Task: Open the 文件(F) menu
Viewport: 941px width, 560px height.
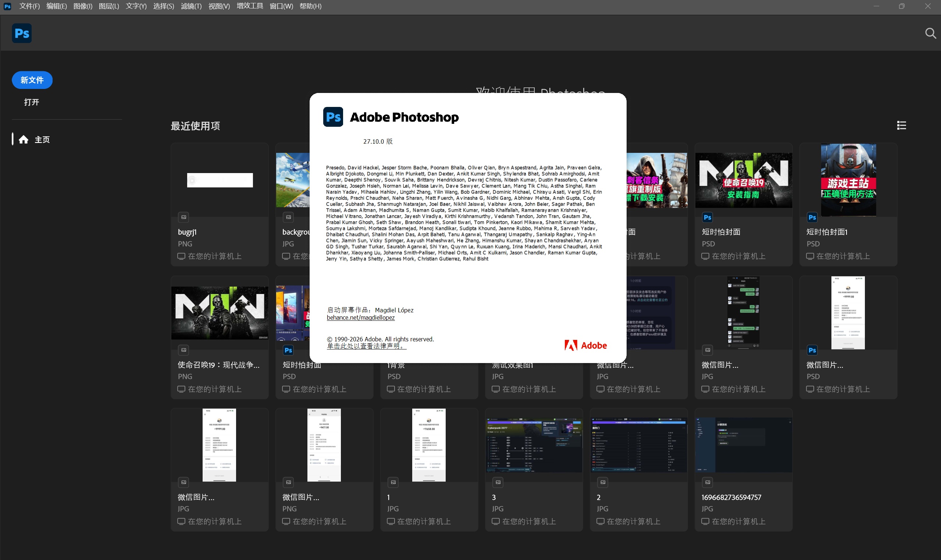Action: click(x=29, y=6)
